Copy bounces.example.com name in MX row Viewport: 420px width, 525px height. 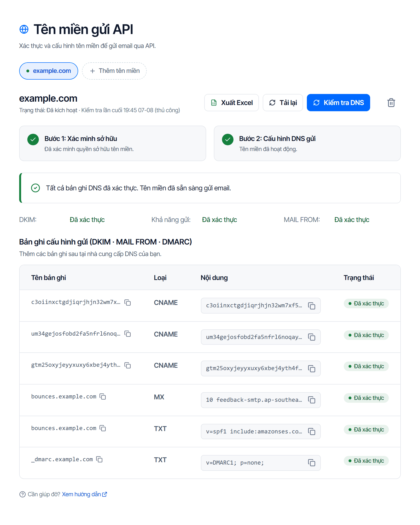[103, 397]
